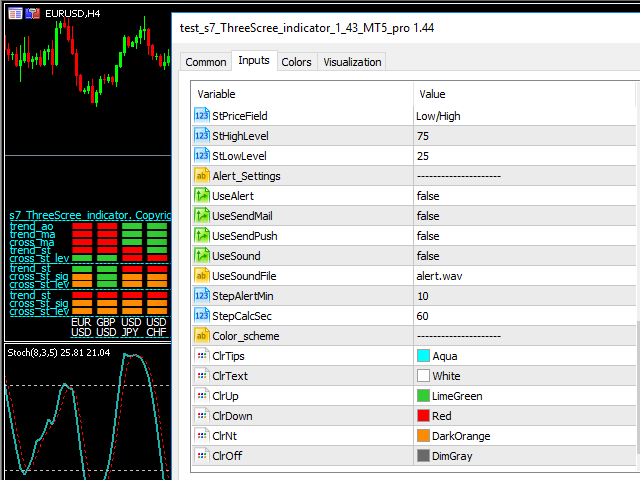Click the Variable column header

tap(300, 93)
